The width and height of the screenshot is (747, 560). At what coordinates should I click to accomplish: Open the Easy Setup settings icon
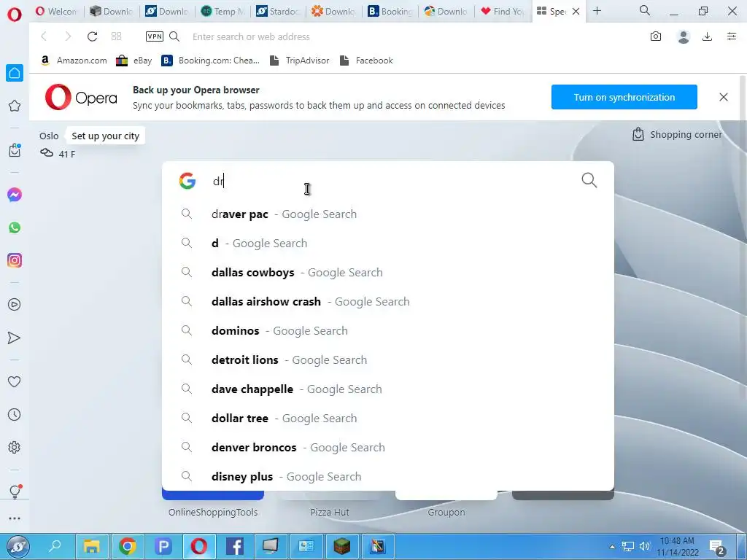point(732,36)
